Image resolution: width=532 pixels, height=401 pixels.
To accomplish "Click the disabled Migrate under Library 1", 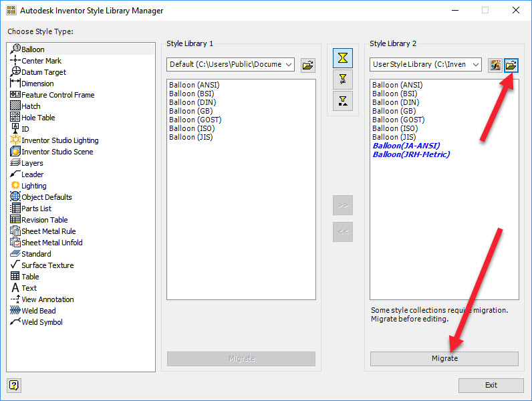I will 241,359.
